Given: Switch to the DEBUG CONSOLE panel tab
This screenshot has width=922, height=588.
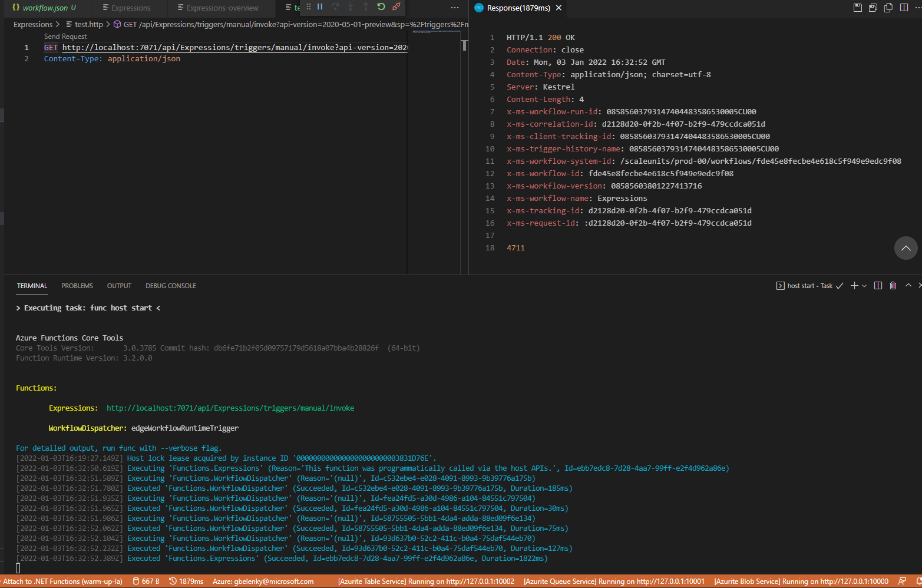Looking at the screenshot, I should click(171, 286).
